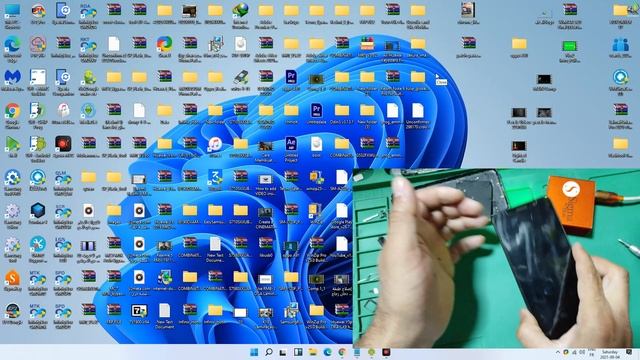Open the Unconfirmed 298170 crdownload file
The width and height of the screenshot is (640, 360).
pyautogui.click(x=418, y=111)
